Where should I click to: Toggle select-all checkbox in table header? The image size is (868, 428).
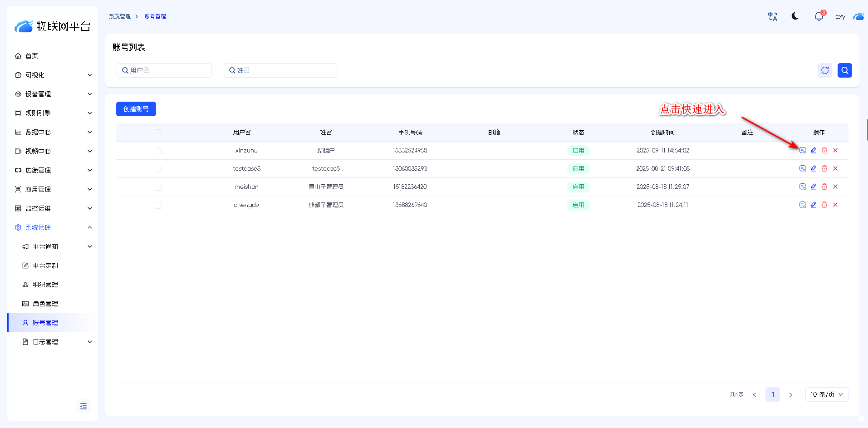(158, 133)
